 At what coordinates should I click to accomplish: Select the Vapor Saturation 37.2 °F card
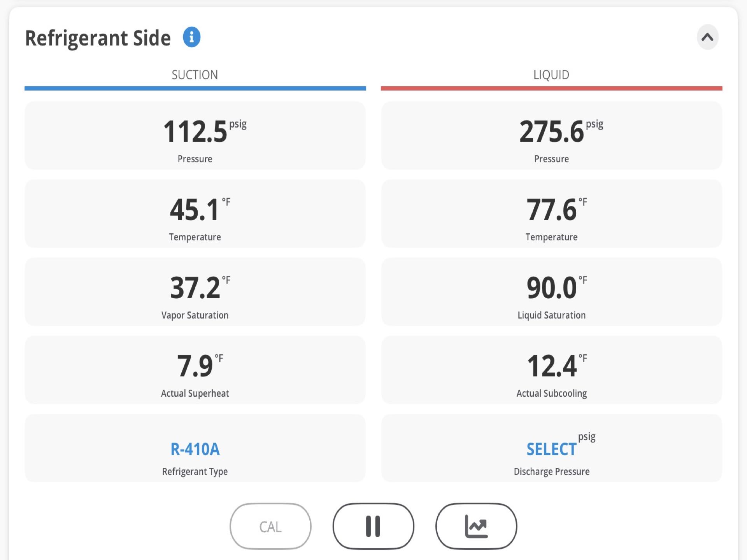(195, 292)
